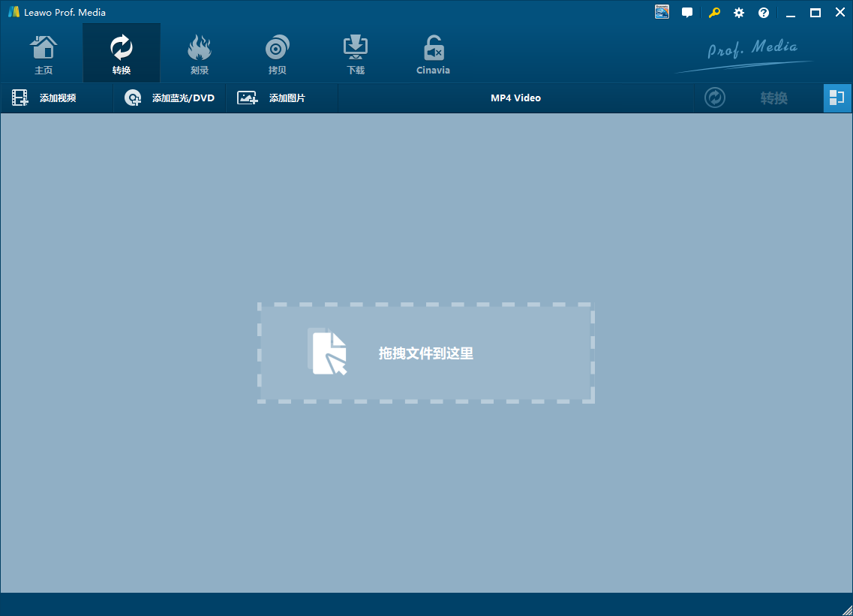Open settings via the gear icon

point(739,13)
